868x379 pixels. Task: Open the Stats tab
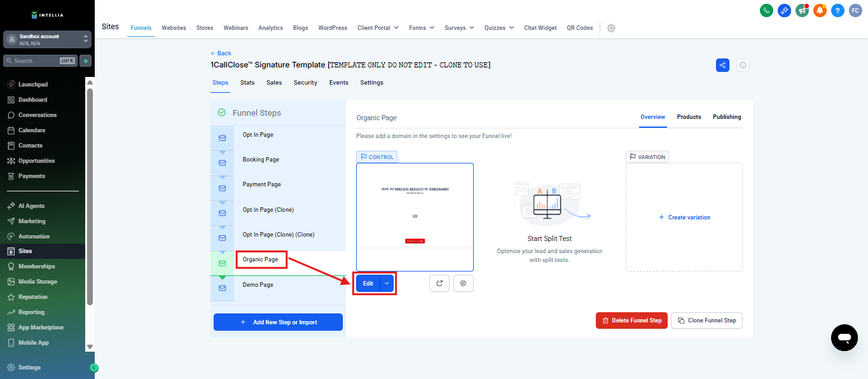247,83
